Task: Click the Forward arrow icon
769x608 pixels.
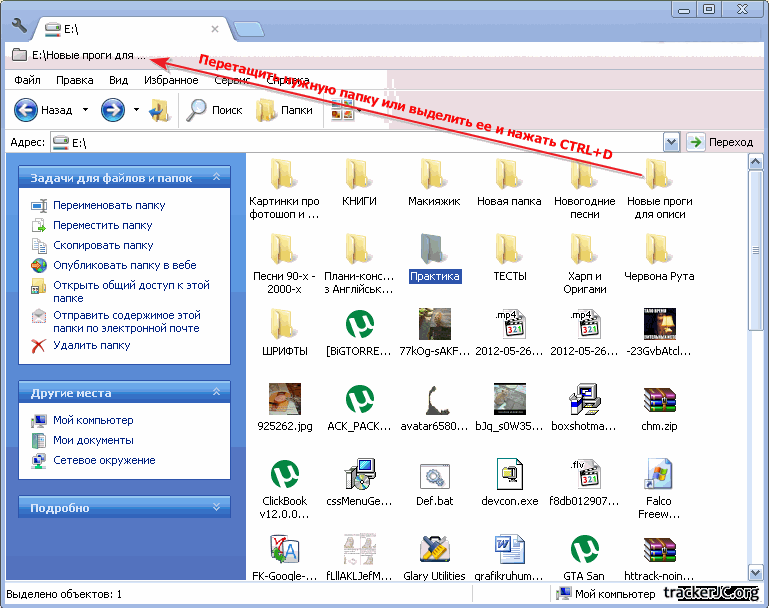Action: pyautogui.click(x=113, y=110)
